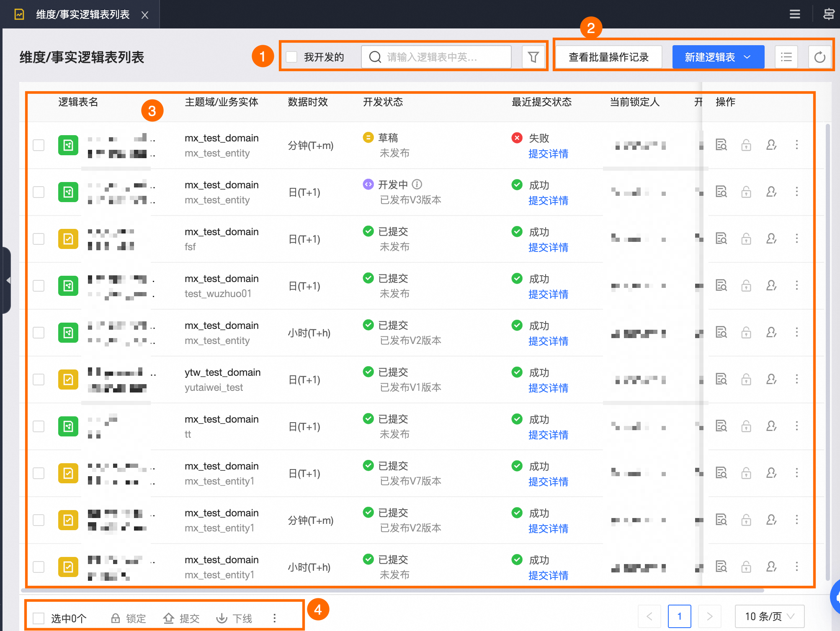This screenshot has height=631, width=840.
Task: Click green table icon of 草稿 row
Action: click(x=68, y=145)
